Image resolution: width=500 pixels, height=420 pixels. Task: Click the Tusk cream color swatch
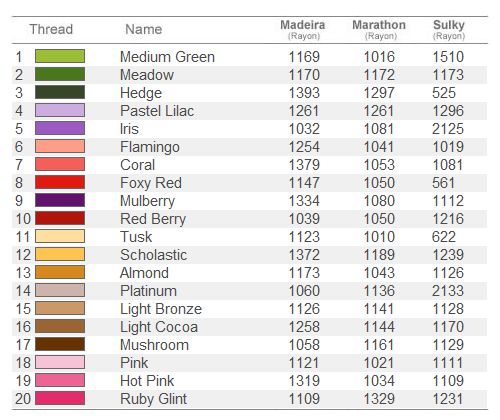coord(60,236)
